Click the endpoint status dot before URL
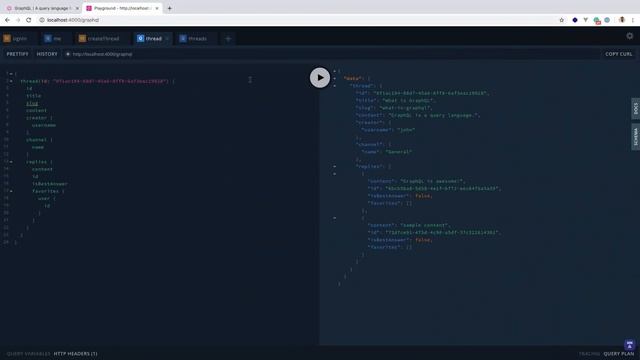The width and height of the screenshot is (640, 360). [68, 54]
